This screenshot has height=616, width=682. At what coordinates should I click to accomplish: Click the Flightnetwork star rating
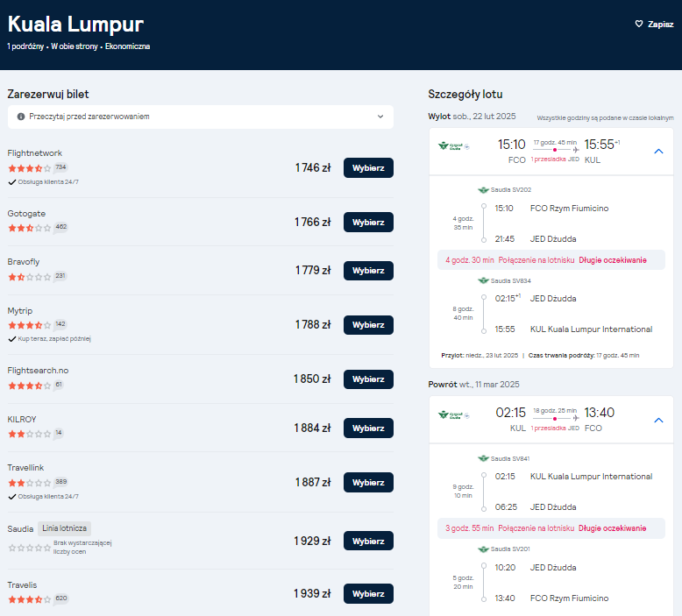tap(29, 168)
